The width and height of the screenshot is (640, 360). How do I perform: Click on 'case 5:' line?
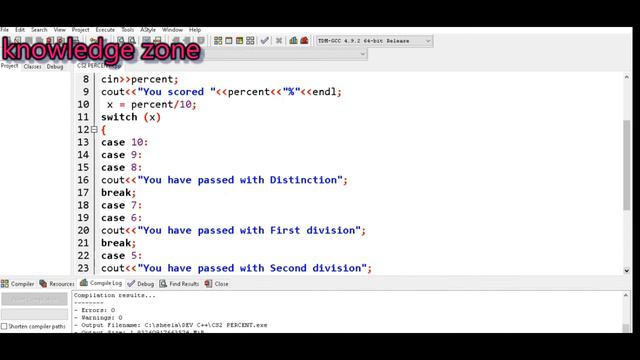coord(122,256)
